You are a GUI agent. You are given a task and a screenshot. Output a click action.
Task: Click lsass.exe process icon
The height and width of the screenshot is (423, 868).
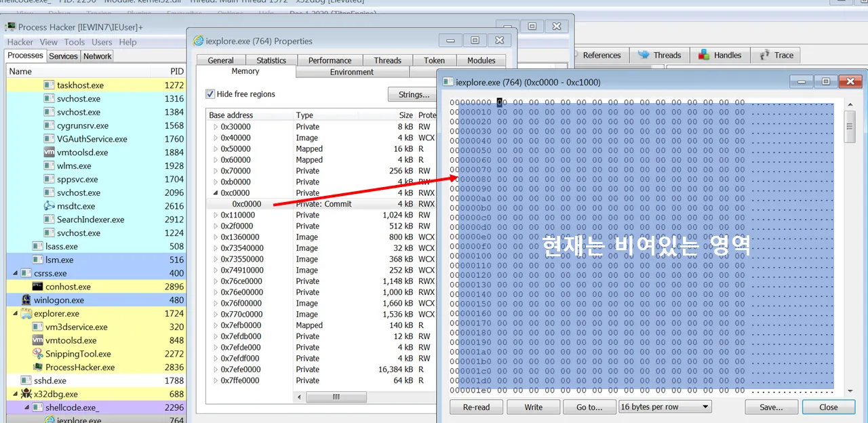(x=37, y=247)
